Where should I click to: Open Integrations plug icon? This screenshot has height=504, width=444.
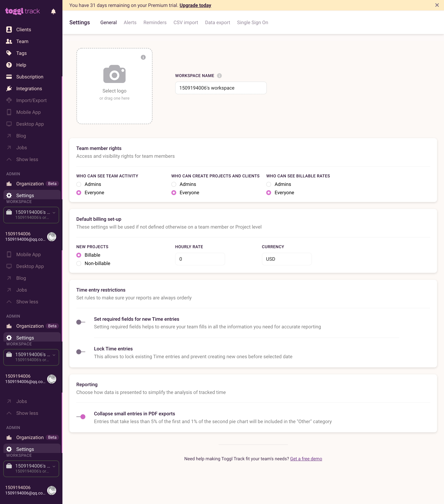9,89
